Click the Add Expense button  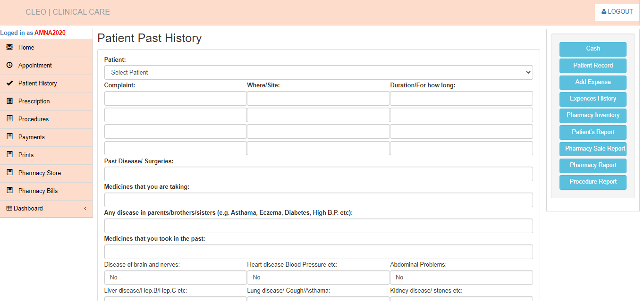593,82
